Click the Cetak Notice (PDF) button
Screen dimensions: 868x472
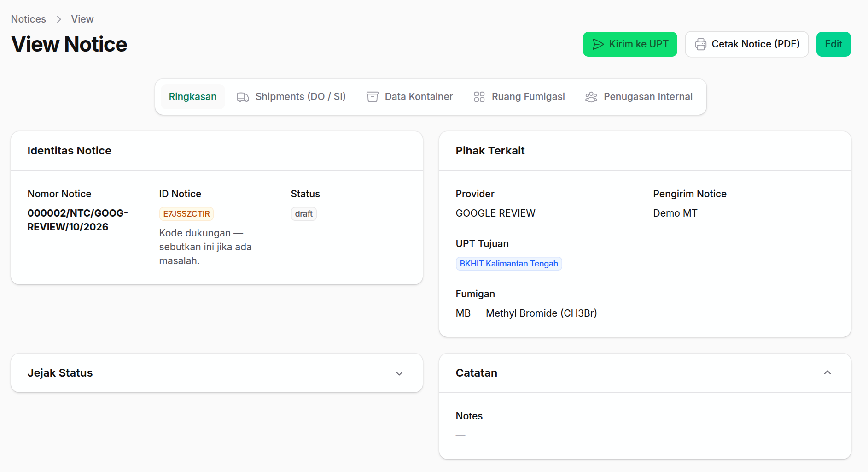click(746, 44)
